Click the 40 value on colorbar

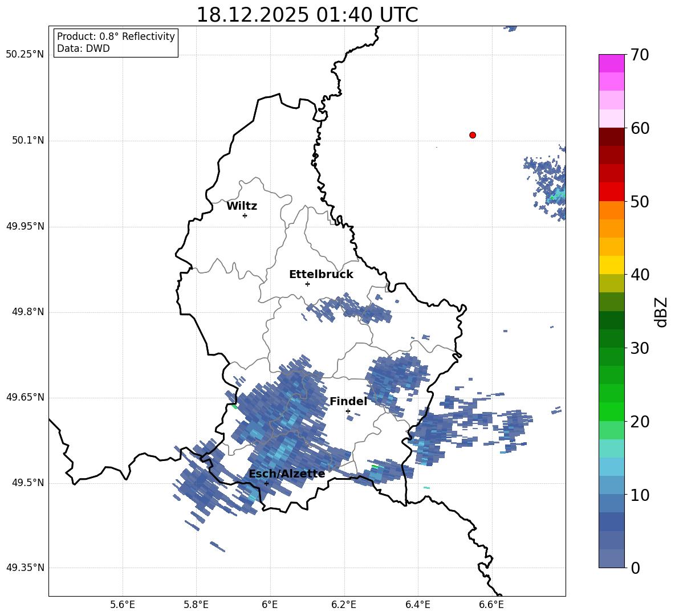pyautogui.click(x=639, y=275)
